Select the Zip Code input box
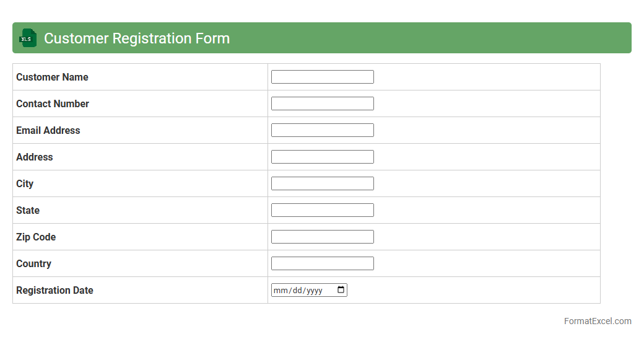This screenshot has width=644, height=339. pos(322,237)
